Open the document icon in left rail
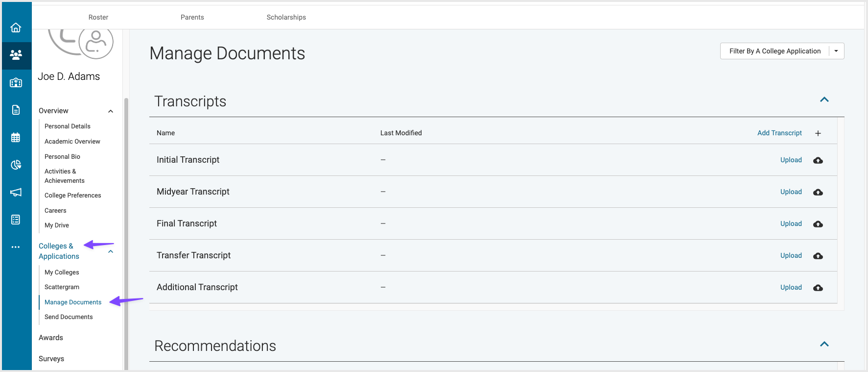 point(16,110)
